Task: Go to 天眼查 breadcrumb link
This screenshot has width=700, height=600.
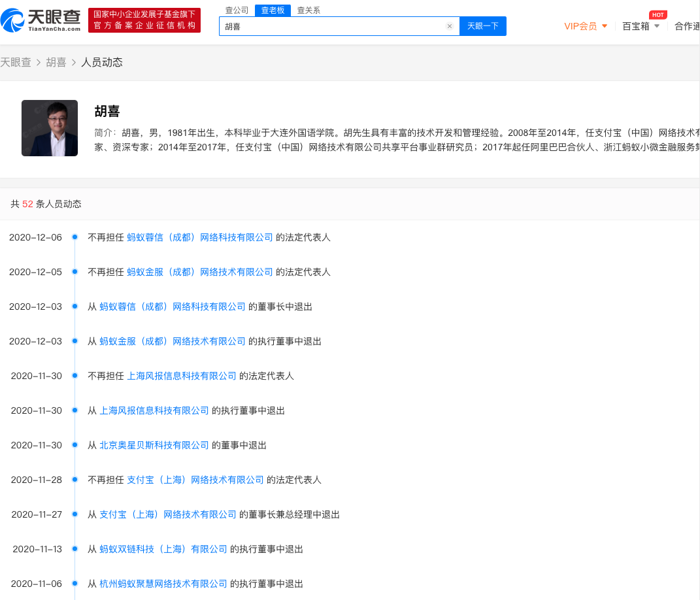Action: [x=16, y=62]
